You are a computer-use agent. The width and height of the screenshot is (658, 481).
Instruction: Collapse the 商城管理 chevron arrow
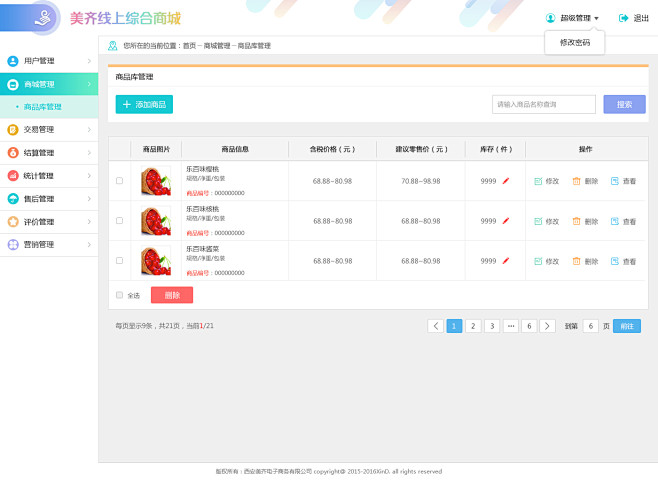pos(89,84)
